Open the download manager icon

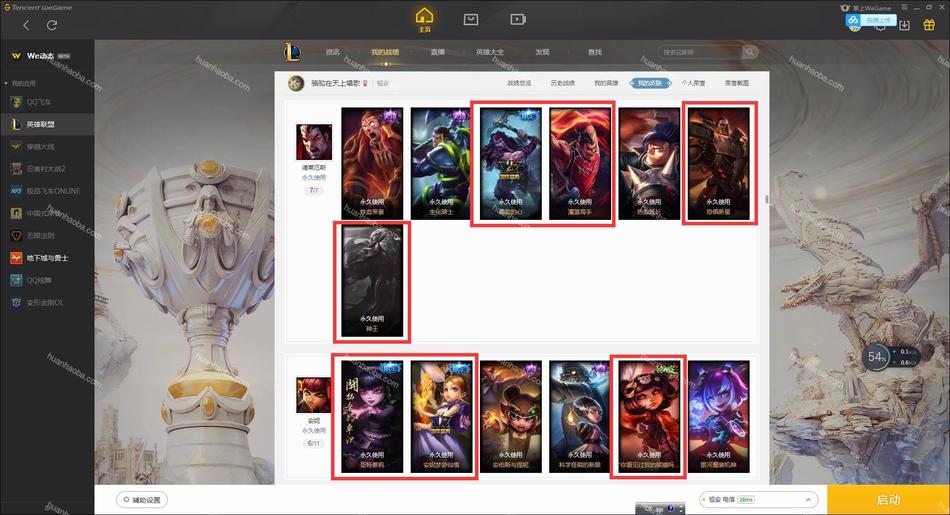905,25
